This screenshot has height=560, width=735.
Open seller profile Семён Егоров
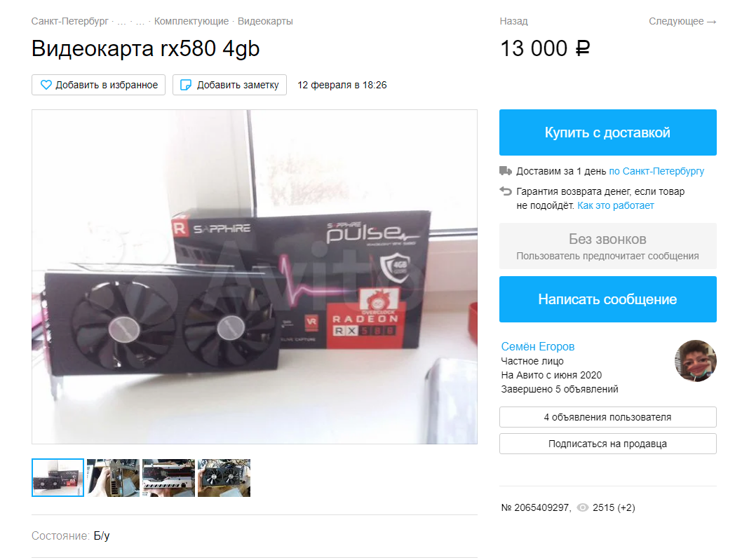pos(538,346)
